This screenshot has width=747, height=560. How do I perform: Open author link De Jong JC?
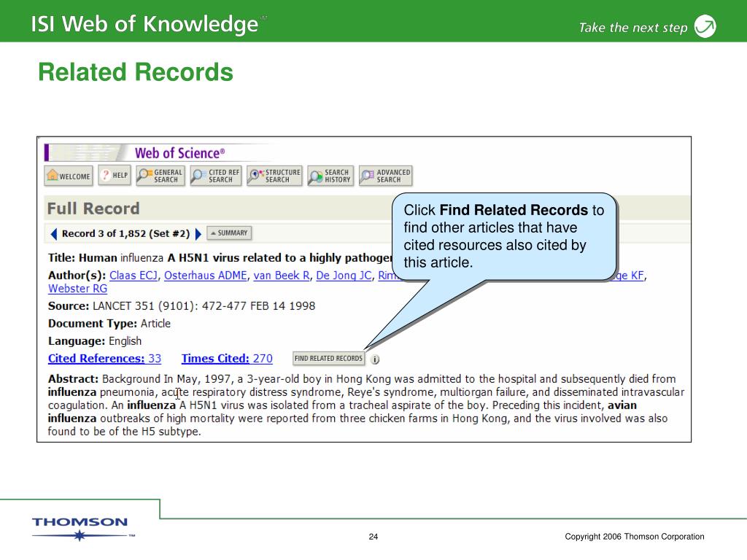click(x=344, y=276)
